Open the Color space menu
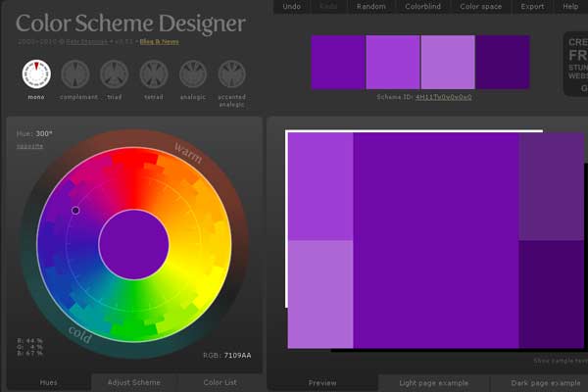The height and width of the screenshot is (392, 588). (481, 7)
